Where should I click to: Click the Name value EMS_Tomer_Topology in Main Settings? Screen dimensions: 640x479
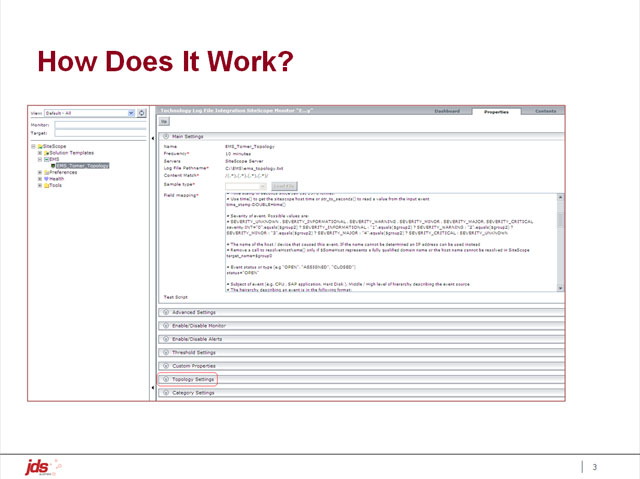tap(250, 146)
